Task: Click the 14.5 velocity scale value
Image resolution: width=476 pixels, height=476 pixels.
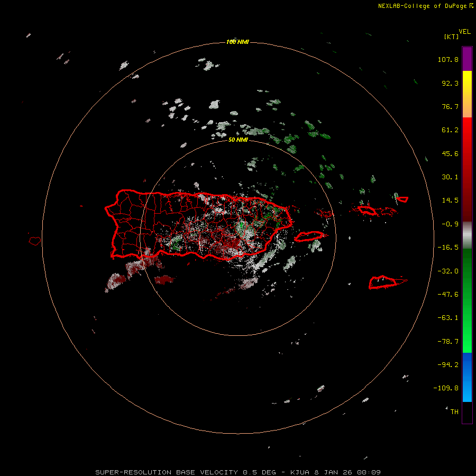Action: 450,200
